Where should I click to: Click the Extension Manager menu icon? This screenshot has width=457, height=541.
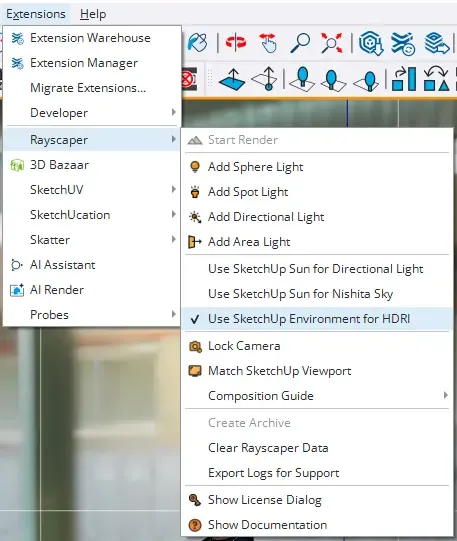(x=17, y=63)
